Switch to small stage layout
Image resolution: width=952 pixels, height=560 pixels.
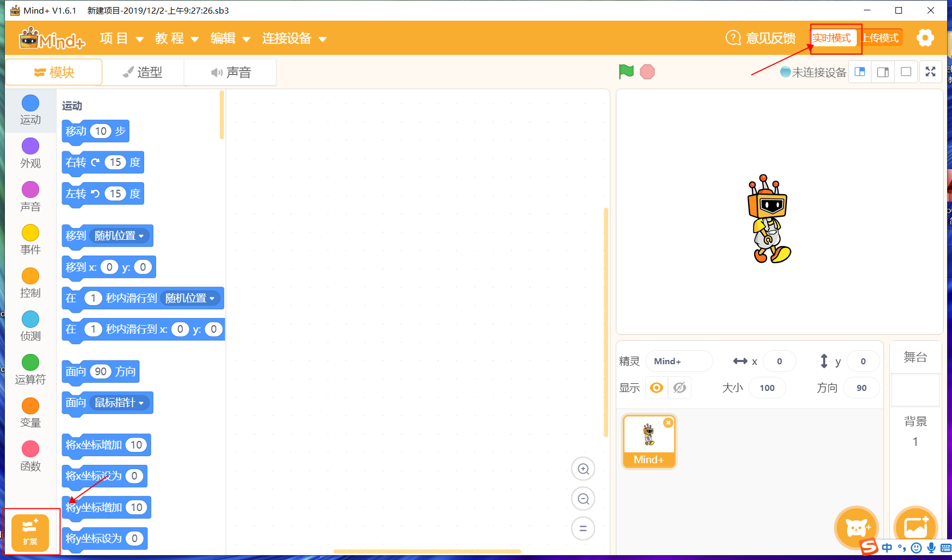(x=860, y=72)
